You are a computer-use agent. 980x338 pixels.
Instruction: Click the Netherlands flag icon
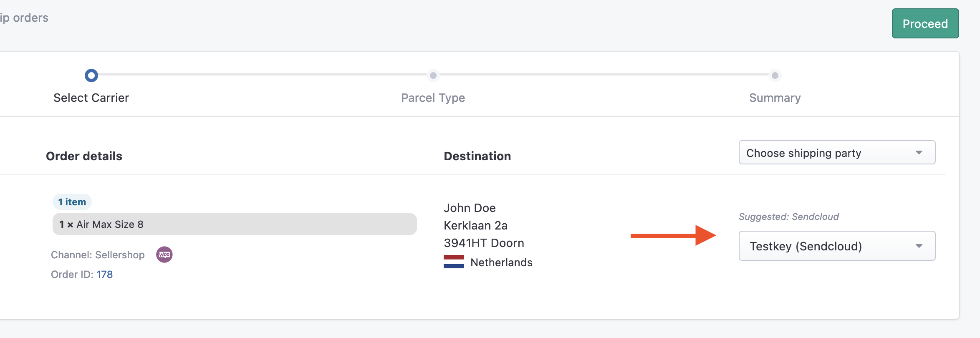pyautogui.click(x=454, y=262)
